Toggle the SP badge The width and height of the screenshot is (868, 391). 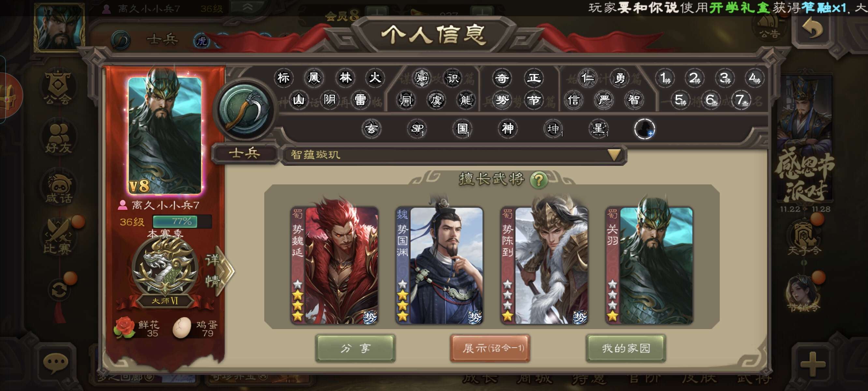pyautogui.click(x=417, y=128)
